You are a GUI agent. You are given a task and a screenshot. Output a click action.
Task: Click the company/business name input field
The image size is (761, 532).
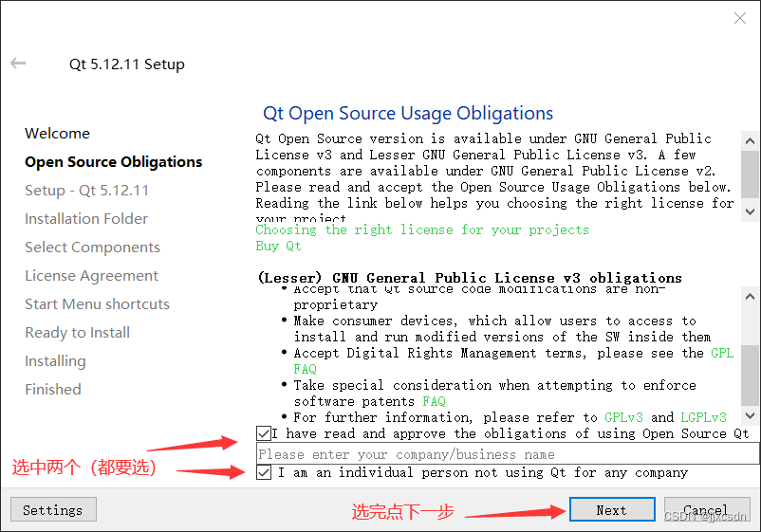508,454
